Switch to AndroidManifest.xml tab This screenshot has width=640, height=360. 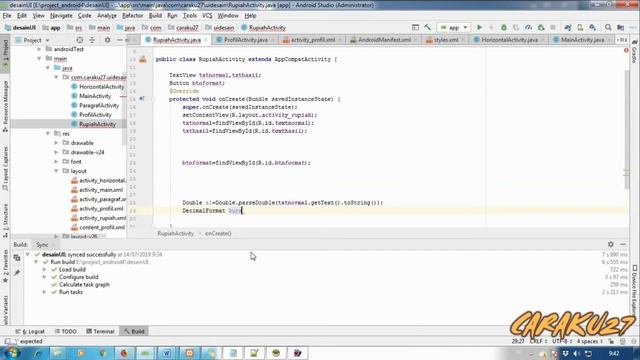pos(384,40)
